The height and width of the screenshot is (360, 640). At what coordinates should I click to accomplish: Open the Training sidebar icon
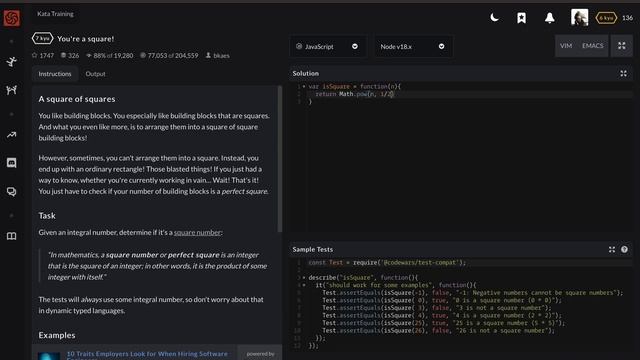[11, 62]
